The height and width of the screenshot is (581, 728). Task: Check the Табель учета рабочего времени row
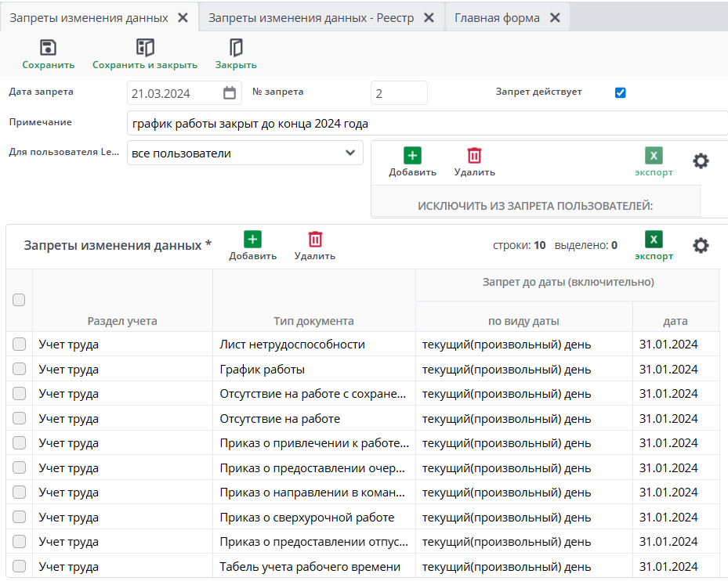click(20, 566)
